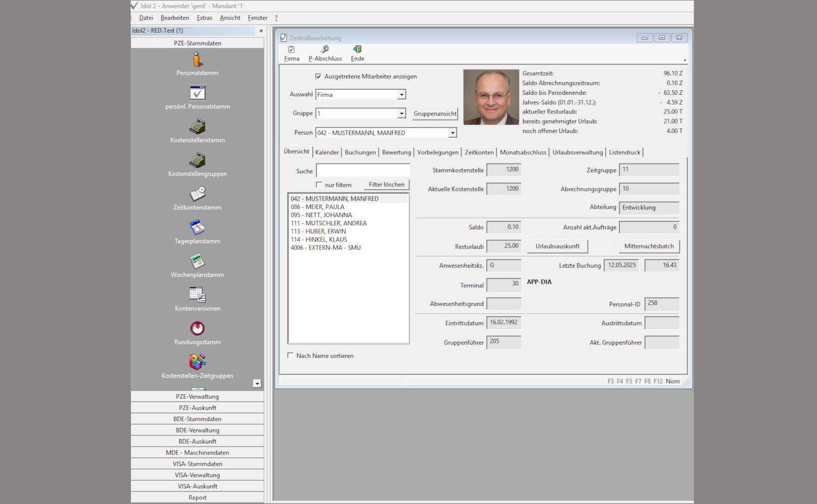Viewport: 817px width, 504px height.
Task: Click the Urlaubsauskunft button
Action: click(x=557, y=246)
